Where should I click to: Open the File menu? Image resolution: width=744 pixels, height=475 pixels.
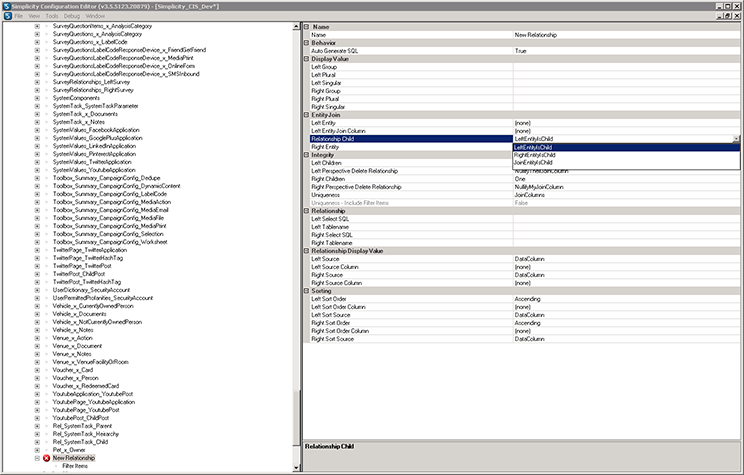(x=19, y=16)
